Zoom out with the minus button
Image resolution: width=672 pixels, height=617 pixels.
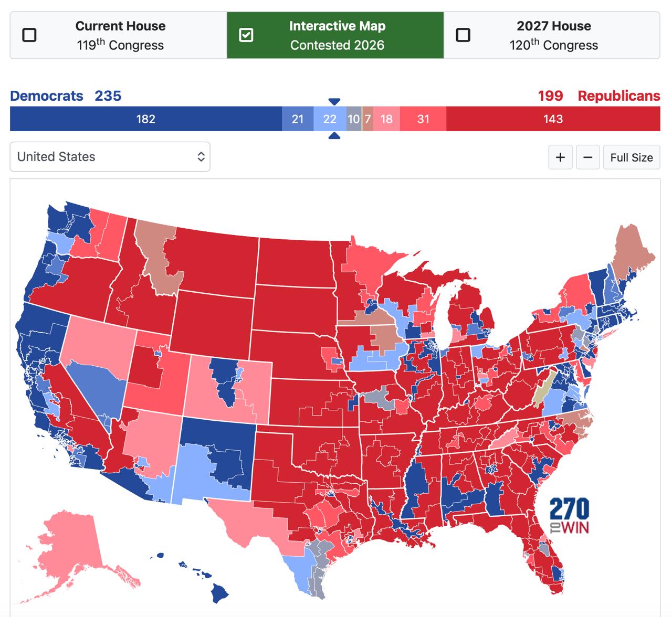[x=587, y=157]
